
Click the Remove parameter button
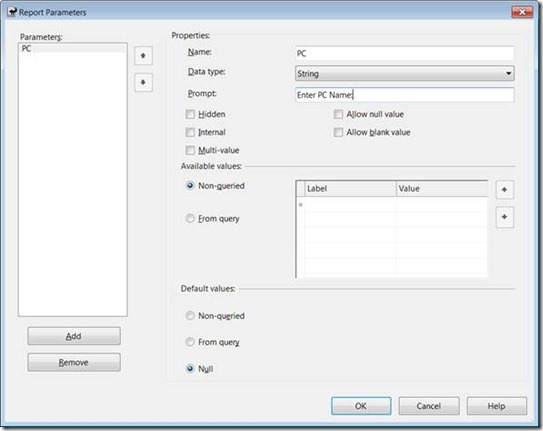click(74, 362)
